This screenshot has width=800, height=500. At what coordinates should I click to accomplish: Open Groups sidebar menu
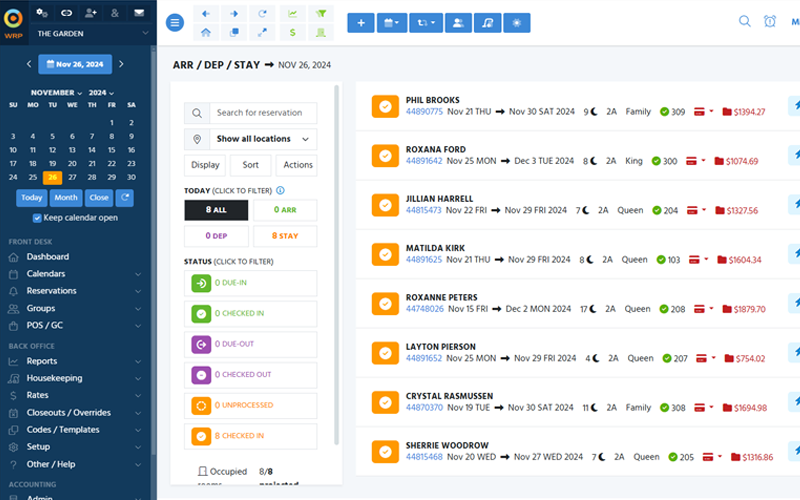coord(75,308)
